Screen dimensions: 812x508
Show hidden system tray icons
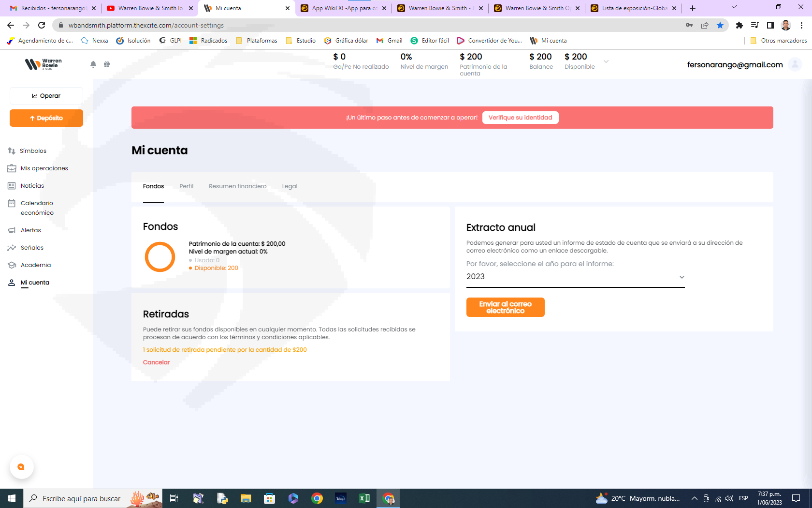(x=695, y=498)
